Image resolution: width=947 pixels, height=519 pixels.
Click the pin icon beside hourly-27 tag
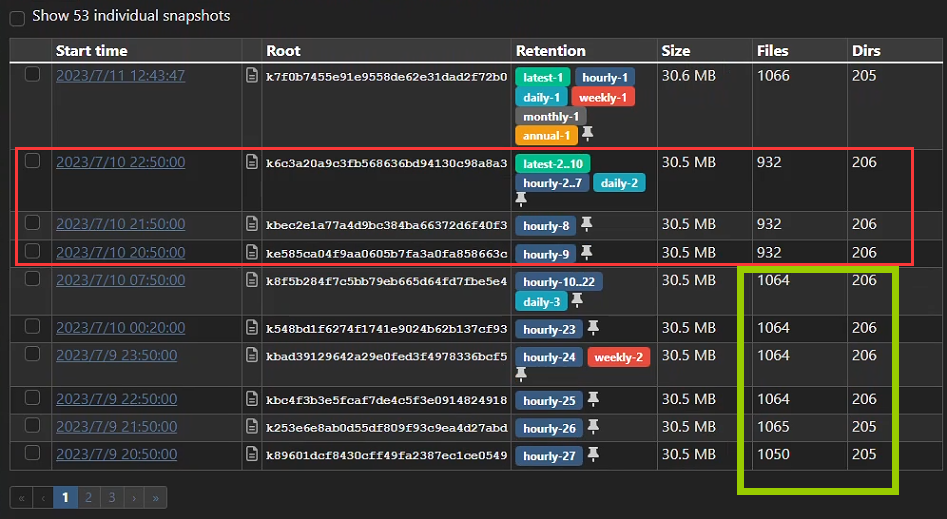pyautogui.click(x=593, y=455)
